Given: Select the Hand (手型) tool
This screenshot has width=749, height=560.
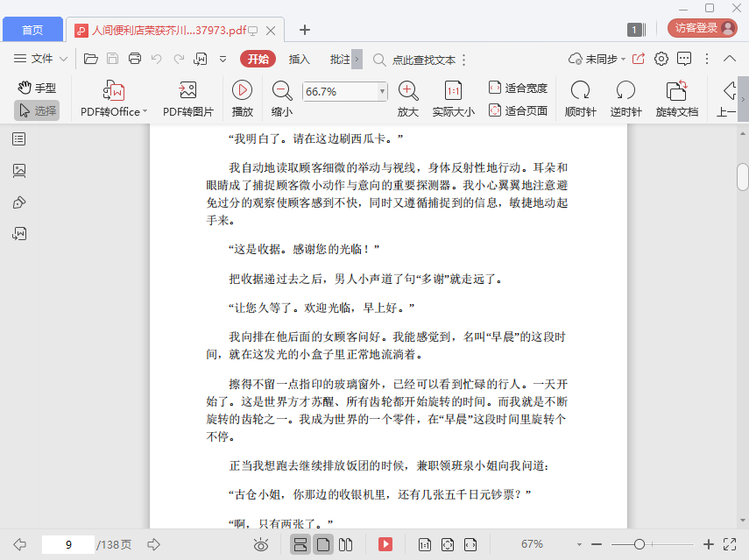Looking at the screenshot, I should pyautogui.click(x=37, y=88).
